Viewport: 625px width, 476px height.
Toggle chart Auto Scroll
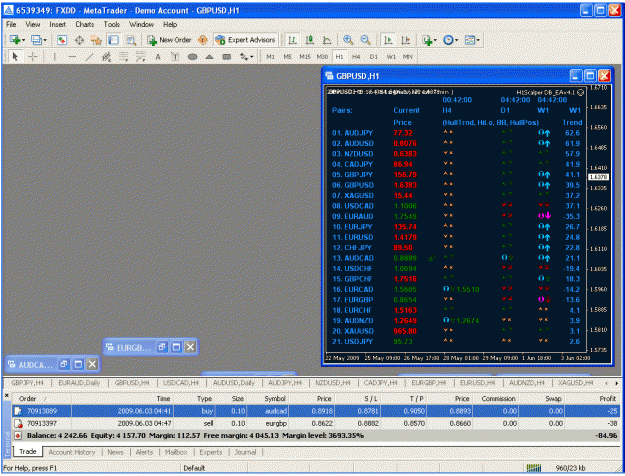(387, 40)
